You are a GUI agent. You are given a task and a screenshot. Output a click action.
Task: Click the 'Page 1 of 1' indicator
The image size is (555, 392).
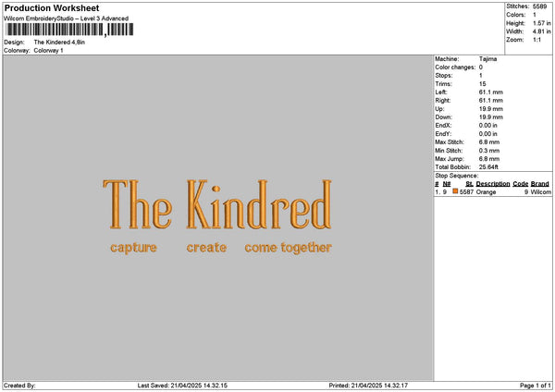tap(536, 386)
